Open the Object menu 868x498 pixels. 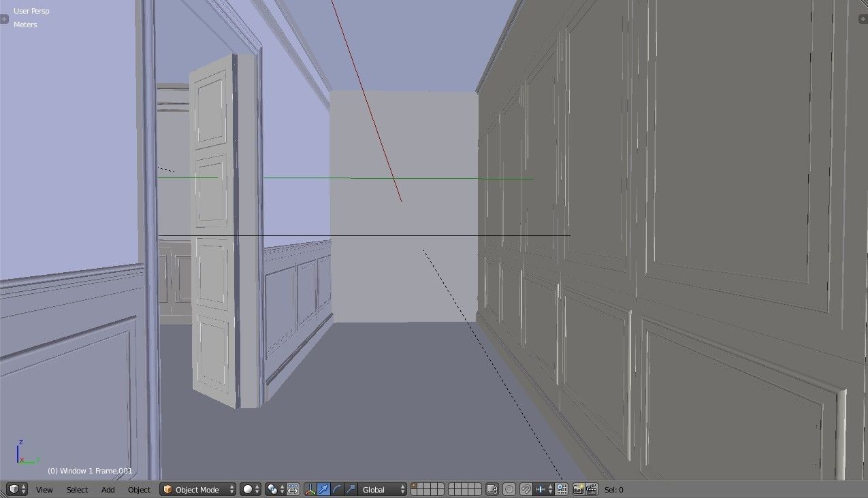pos(139,490)
